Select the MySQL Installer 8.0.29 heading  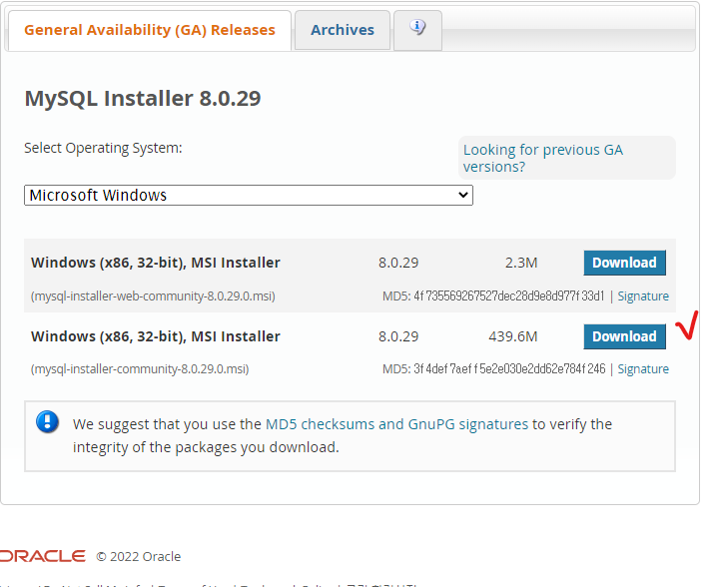(143, 99)
